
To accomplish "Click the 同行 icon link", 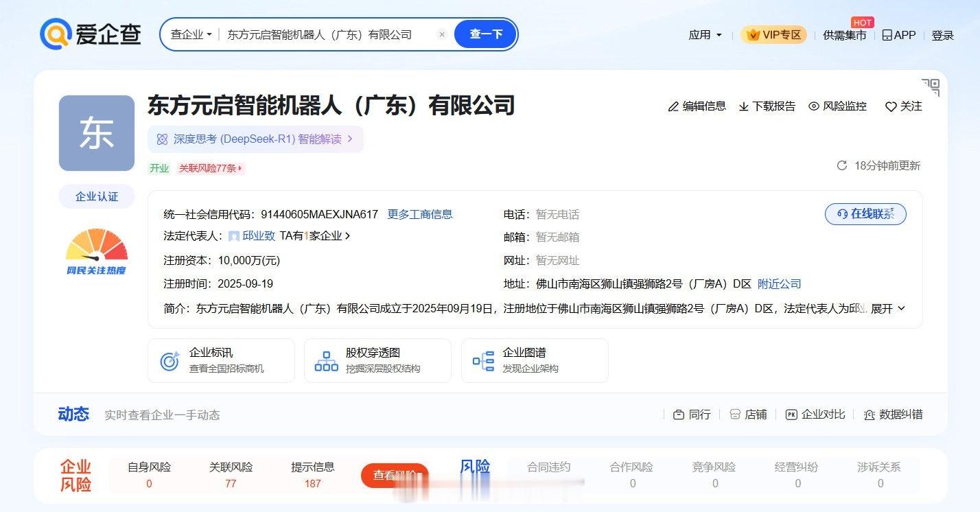I will 692,415.
